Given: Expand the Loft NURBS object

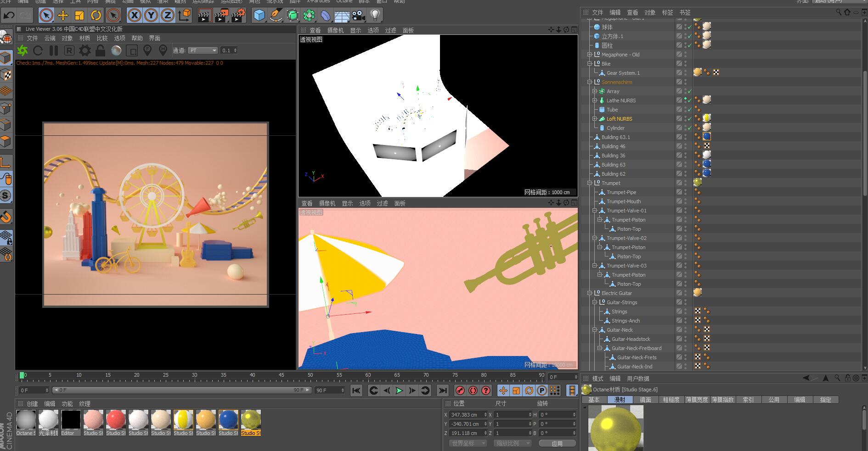Looking at the screenshot, I should point(595,119).
